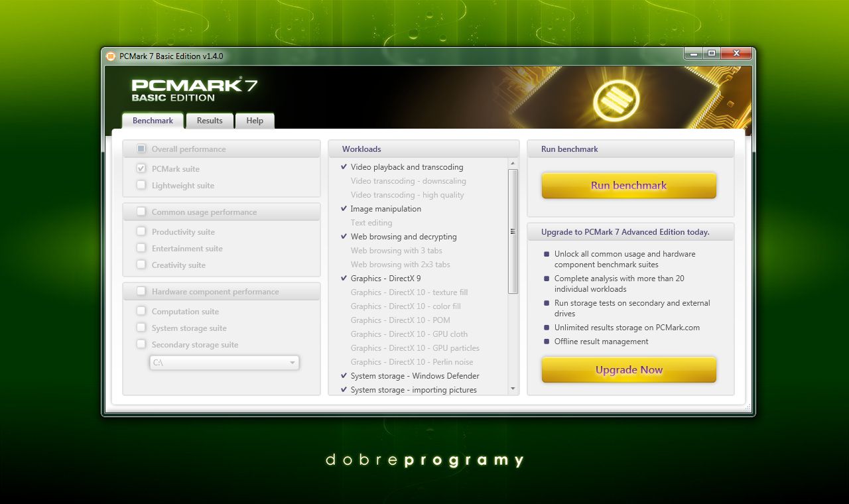Open the Results tab
Image resolution: width=849 pixels, height=504 pixels.
click(x=210, y=121)
